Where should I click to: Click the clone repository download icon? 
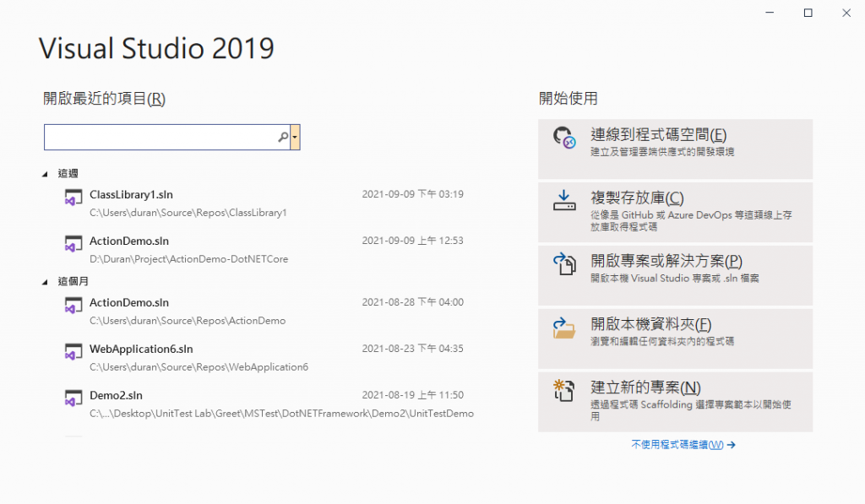pyautogui.click(x=564, y=200)
